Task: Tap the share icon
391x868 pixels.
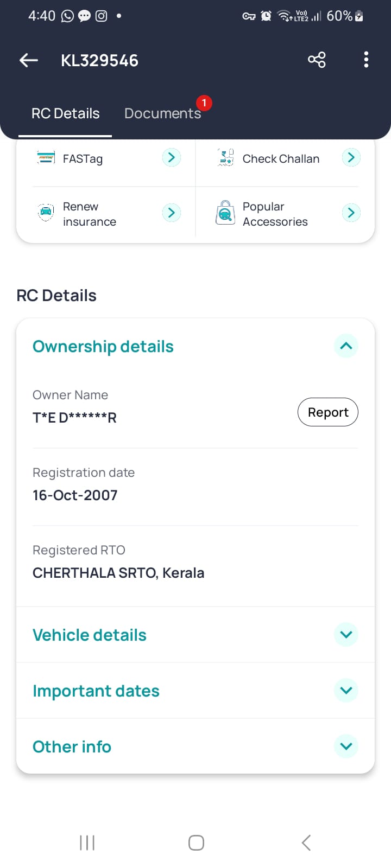Action: pos(317,60)
